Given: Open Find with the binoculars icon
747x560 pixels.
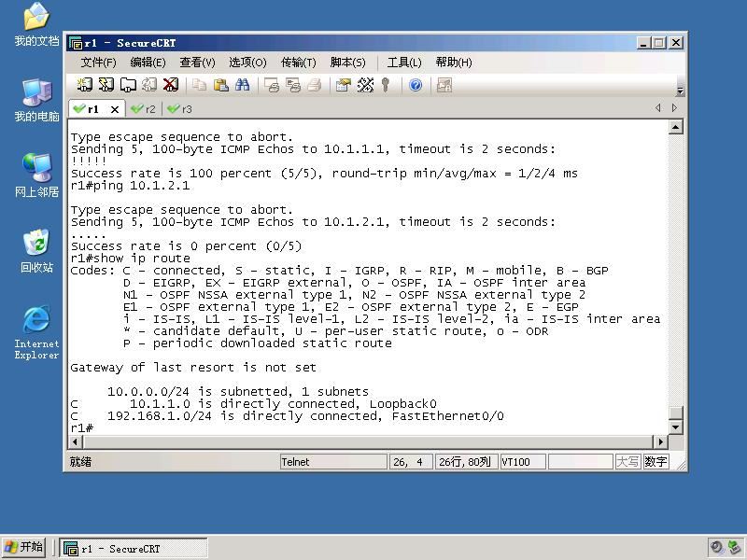Looking at the screenshot, I should point(242,85).
